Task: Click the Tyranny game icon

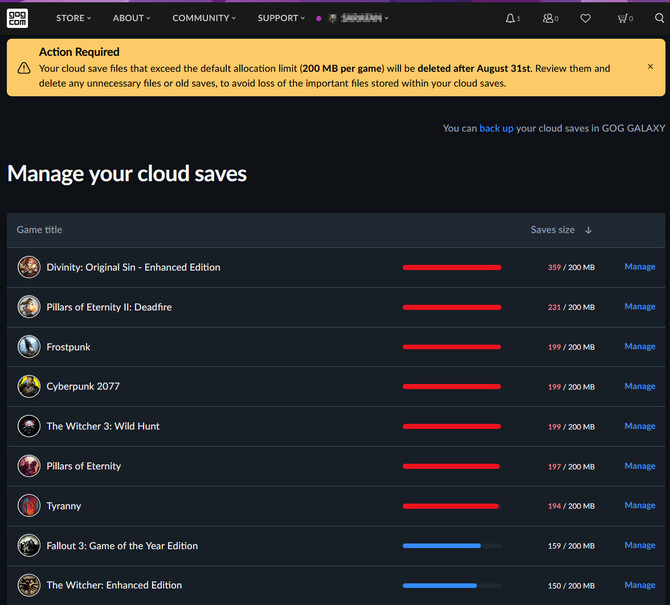Action: (29, 505)
